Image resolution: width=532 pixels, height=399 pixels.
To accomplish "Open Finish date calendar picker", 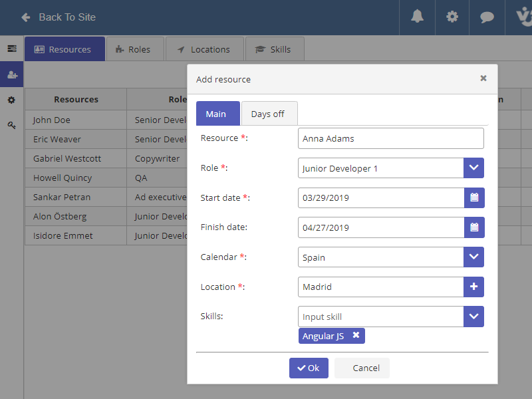I will [474, 227].
